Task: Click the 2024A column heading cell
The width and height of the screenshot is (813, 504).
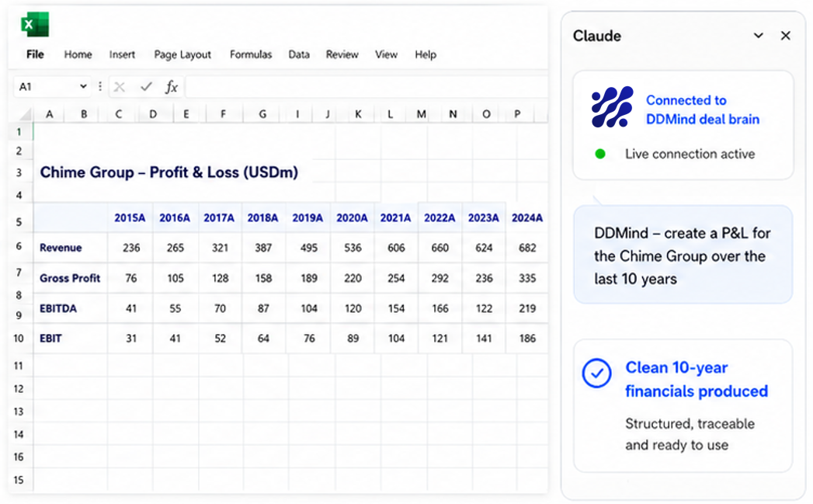Action: 527,217
